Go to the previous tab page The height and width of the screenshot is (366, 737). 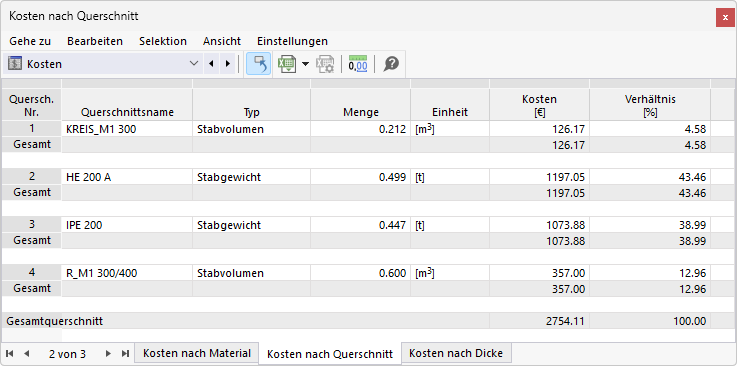26,353
